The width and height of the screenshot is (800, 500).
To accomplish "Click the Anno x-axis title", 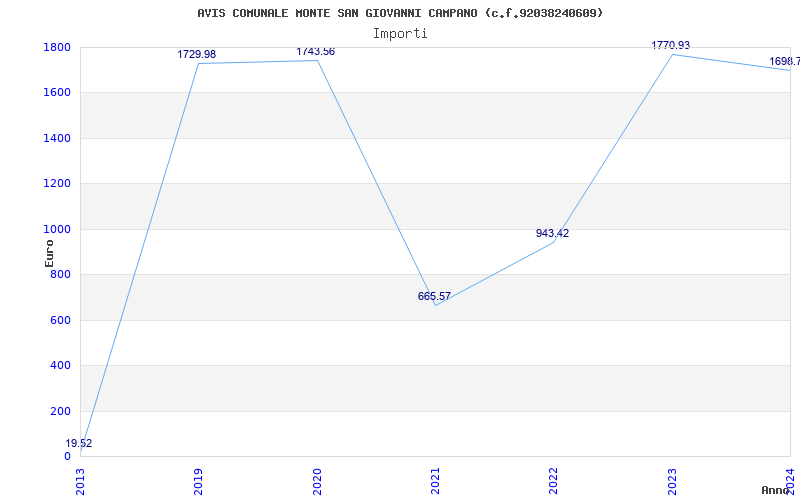I will pyautogui.click(x=775, y=490).
